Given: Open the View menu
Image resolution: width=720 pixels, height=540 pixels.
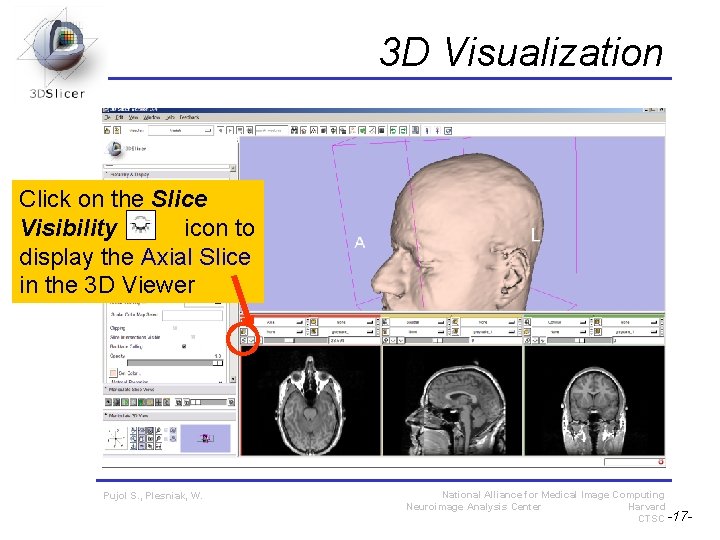Looking at the screenshot, I should coord(134,117).
